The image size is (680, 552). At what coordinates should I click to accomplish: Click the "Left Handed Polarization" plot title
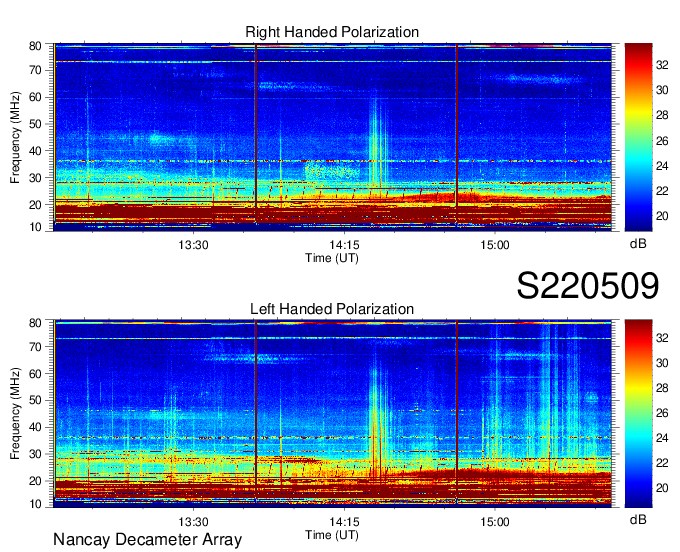click(332, 309)
